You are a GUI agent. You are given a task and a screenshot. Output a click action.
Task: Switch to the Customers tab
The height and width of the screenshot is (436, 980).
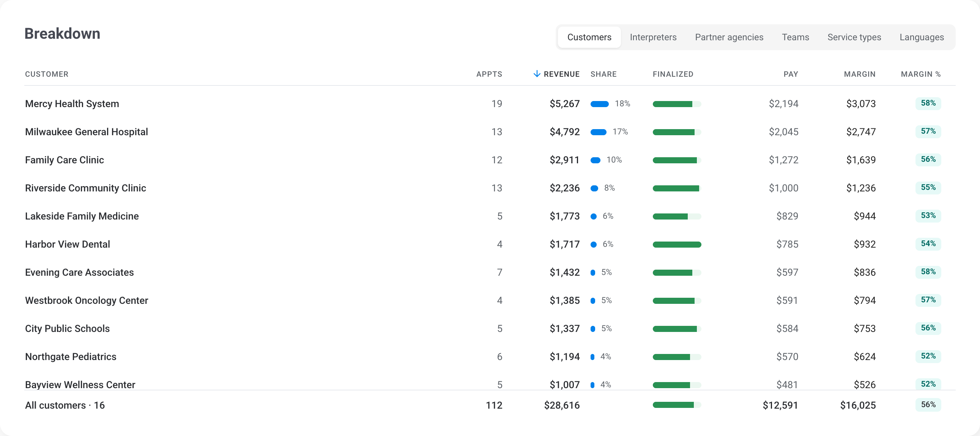pyautogui.click(x=589, y=37)
